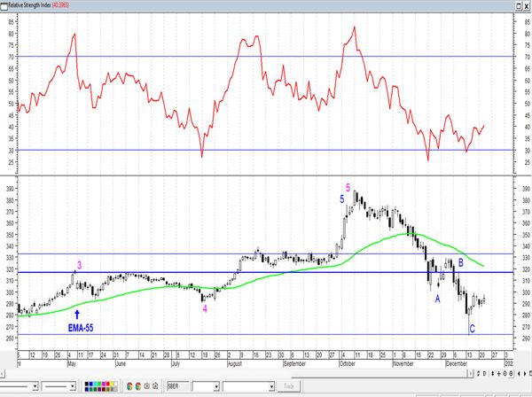Click the D periodicity icon at bottom right
The height and width of the screenshot is (397, 532).
[484, 374]
